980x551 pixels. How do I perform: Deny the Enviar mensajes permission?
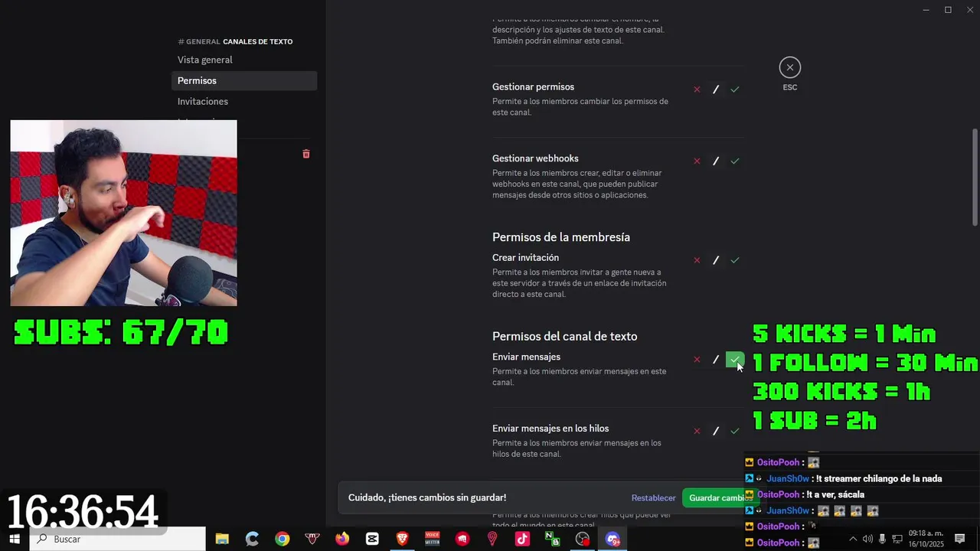tap(697, 360)
